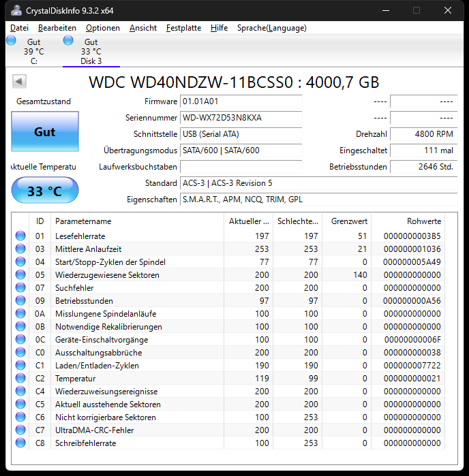Click the ID column header
This screenshot has width=469, height=476.
[x=40, y=221]
